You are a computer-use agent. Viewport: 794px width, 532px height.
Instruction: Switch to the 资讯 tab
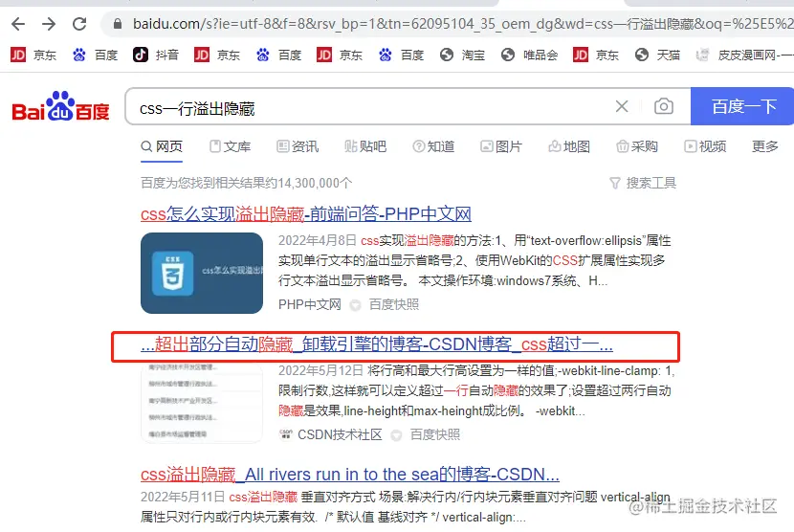click(x=298, y=146)
